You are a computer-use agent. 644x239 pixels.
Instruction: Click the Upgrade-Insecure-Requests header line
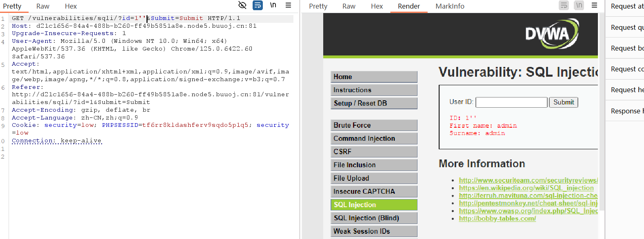(x=69, y=33)
